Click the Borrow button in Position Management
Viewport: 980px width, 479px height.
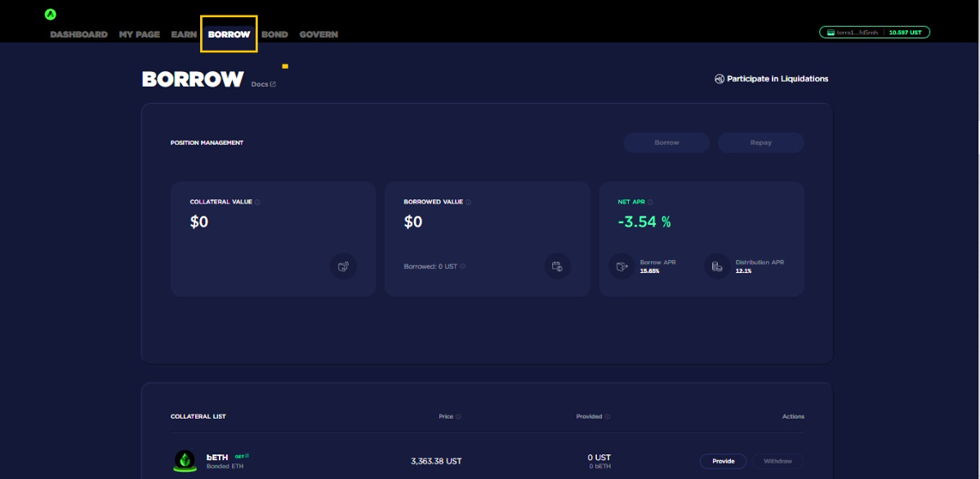click(666, 142)
